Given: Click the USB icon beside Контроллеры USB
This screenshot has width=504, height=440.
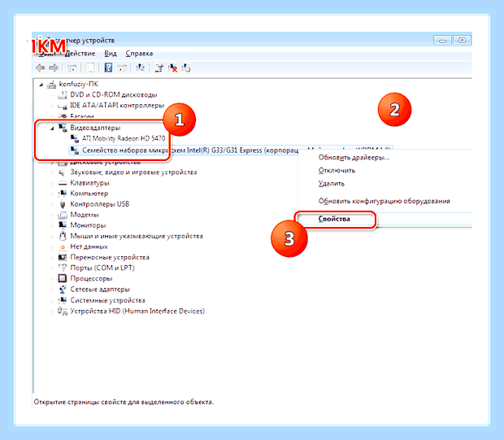Looking at the screenshot, I should (63, 204).
